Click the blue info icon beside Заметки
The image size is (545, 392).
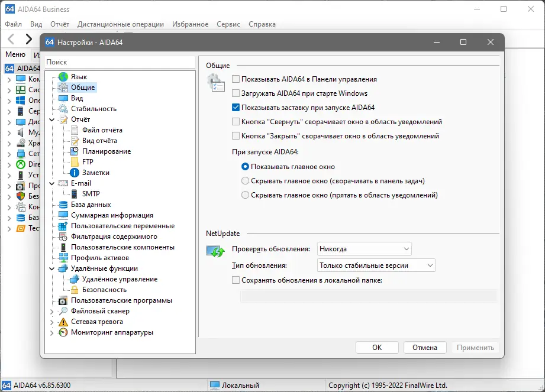[75, 173]
